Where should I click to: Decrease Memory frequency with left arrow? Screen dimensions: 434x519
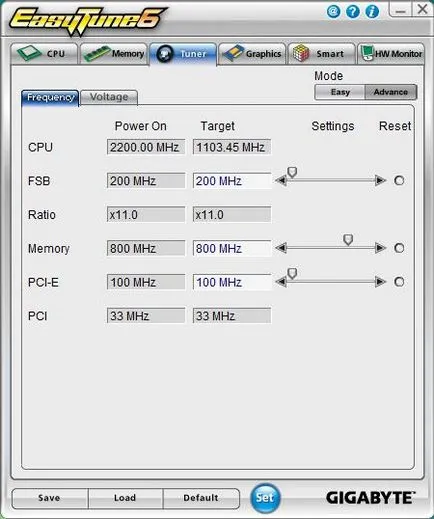(281, 248)
